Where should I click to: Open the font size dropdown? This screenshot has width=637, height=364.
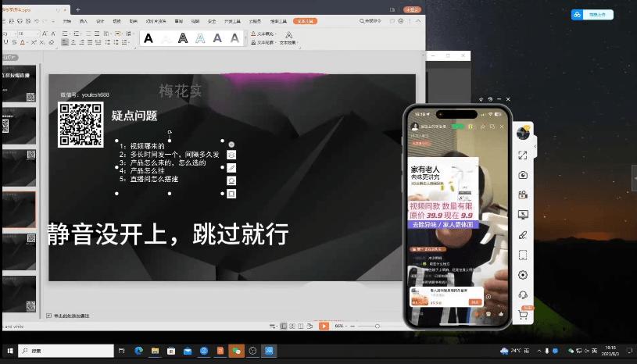(x=39, y=34)
